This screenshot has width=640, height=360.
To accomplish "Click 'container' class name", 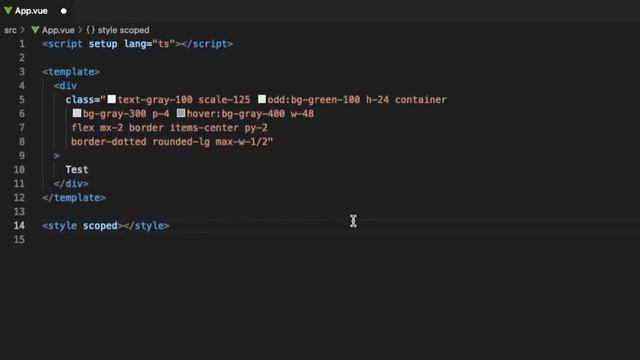I will [421, 100].
